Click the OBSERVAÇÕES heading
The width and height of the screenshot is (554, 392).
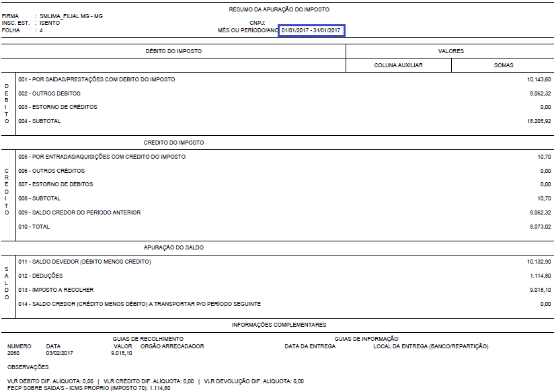click(28, 368)
